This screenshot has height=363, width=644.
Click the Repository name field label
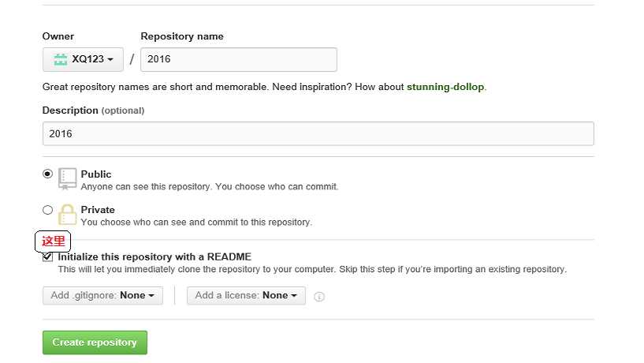(181, 36)
